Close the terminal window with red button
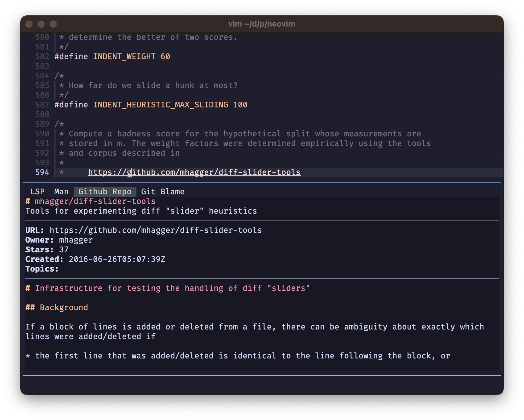524x420 pixels. pos(29,24)
